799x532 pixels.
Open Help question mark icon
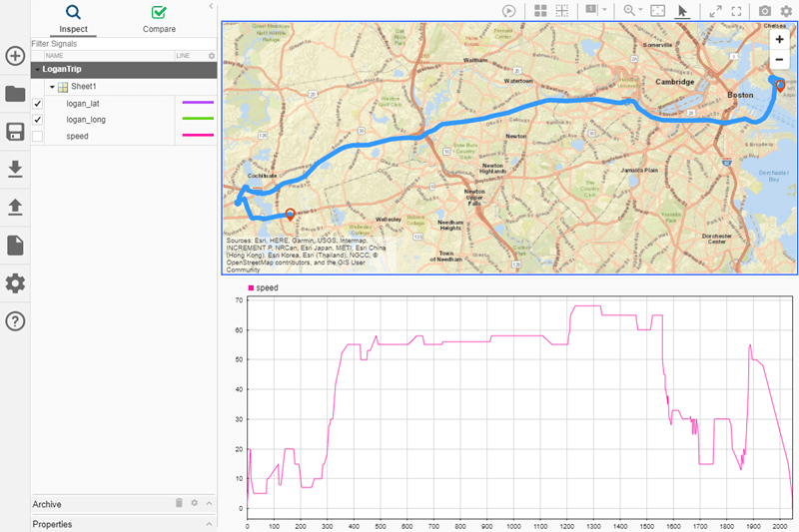tap(15, 321)
